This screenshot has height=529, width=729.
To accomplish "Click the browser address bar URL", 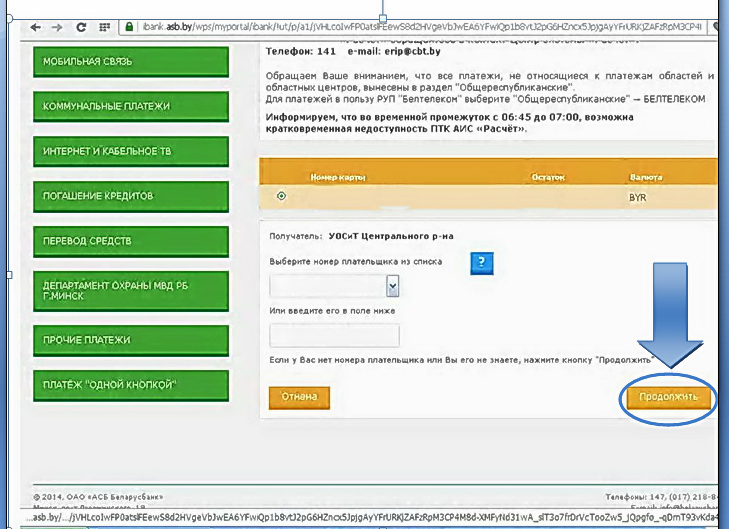I will (x=420, y=28).
